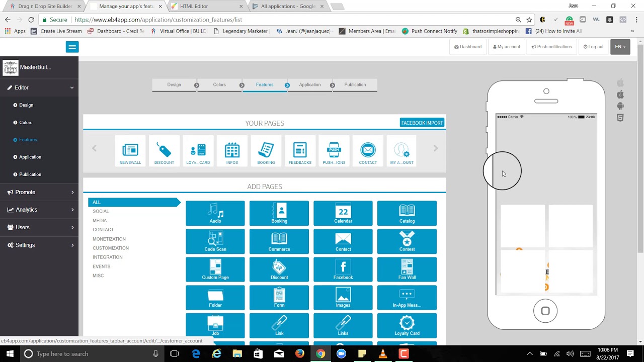Click the blue hamburger menu icon
Image resolution: width=644 pixels, height=362 pixels.
72,46
